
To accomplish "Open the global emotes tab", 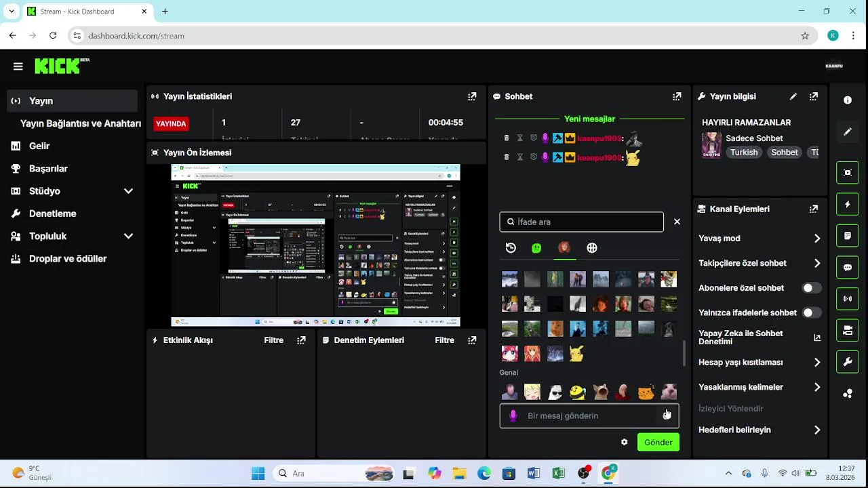I will point(592,248).
